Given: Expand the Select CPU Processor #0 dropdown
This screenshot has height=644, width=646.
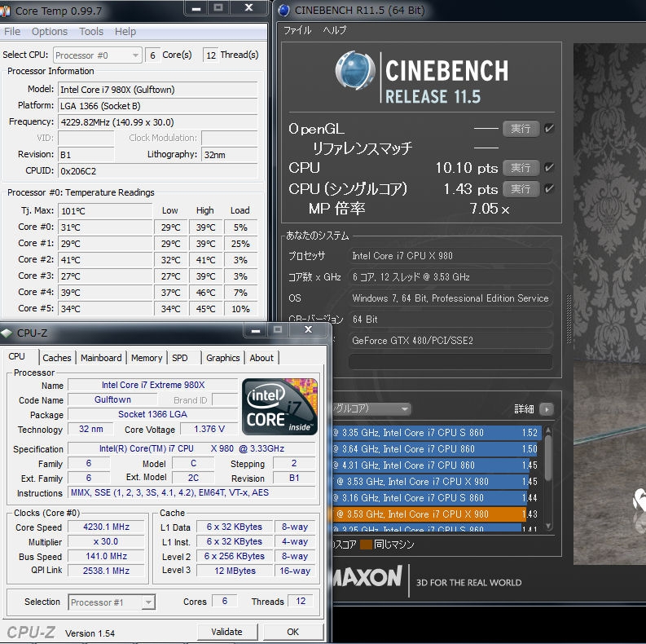Looking at the screenshot, I should [97, 55].
